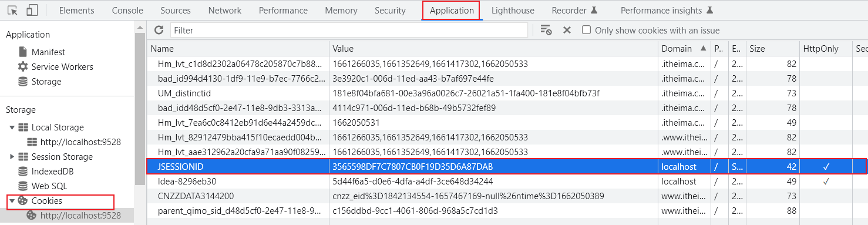This screenshot has height=225, width=868.
Task: Select the Application tab
Action: [452, 11]
